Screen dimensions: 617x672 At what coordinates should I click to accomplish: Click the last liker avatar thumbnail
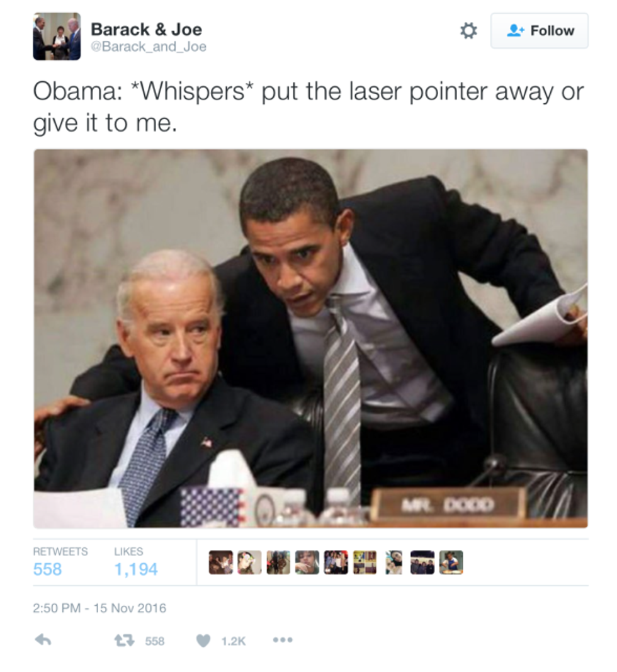click(451, 562)
